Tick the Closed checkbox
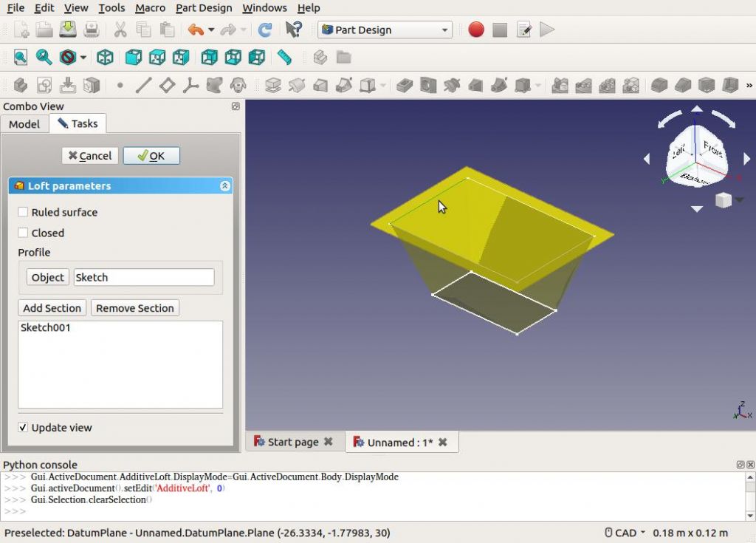Screen dimensions: 756x543 pyautogui.click(x=24, y=233)
